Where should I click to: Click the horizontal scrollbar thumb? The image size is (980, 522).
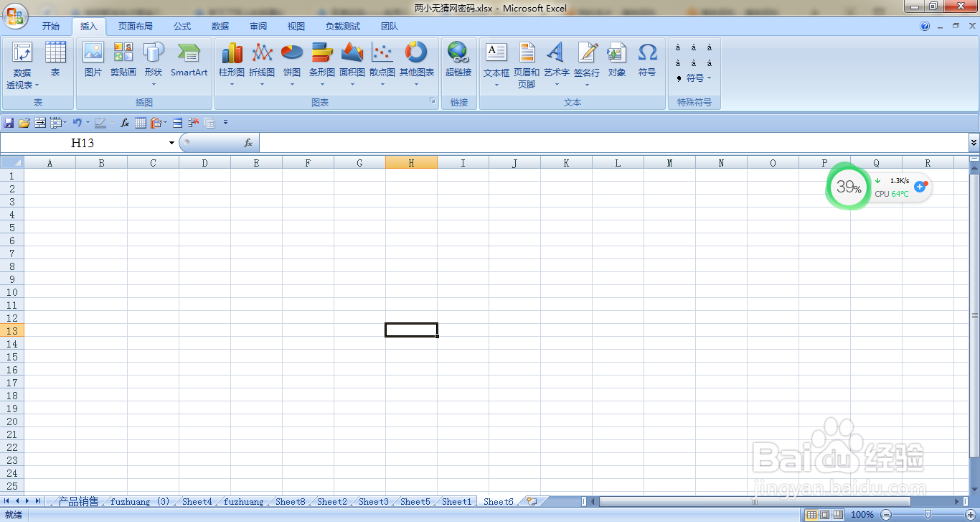tap(755, 501)
